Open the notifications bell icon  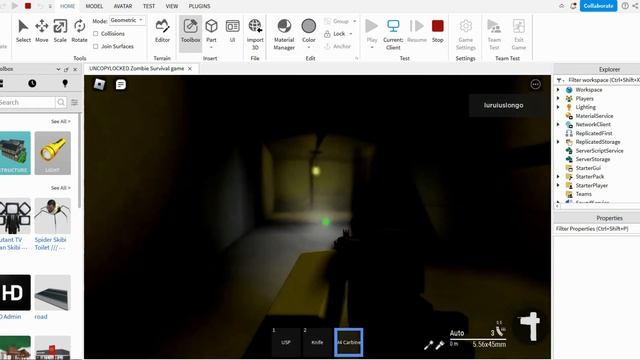click(573, 6)
